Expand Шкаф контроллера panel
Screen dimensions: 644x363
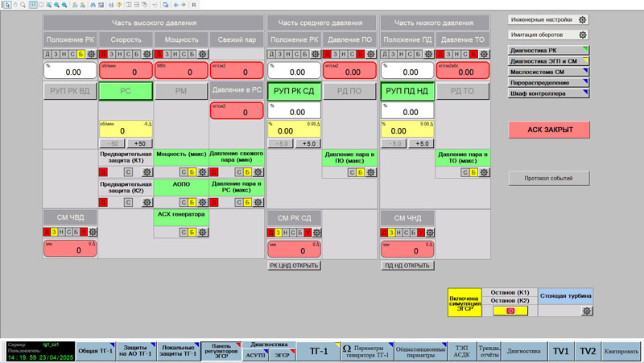point(547,93)
